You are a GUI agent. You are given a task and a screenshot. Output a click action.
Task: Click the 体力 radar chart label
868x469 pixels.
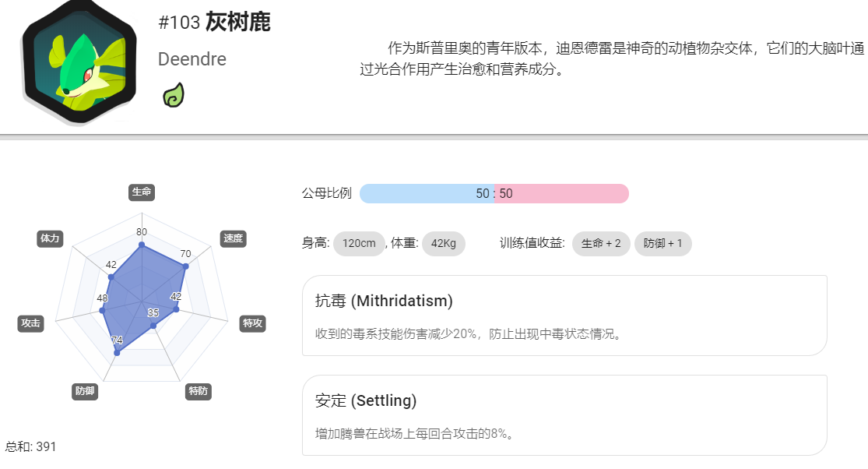coord(50,238)
